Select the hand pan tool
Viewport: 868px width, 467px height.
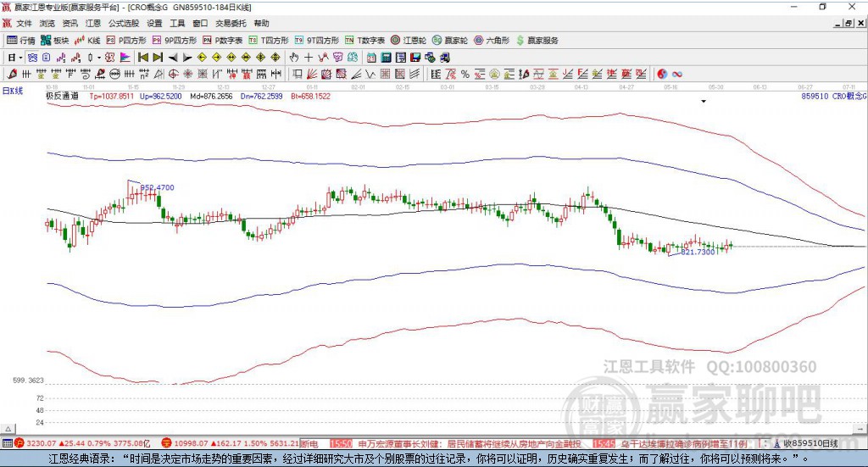click(x=294, y=58)
